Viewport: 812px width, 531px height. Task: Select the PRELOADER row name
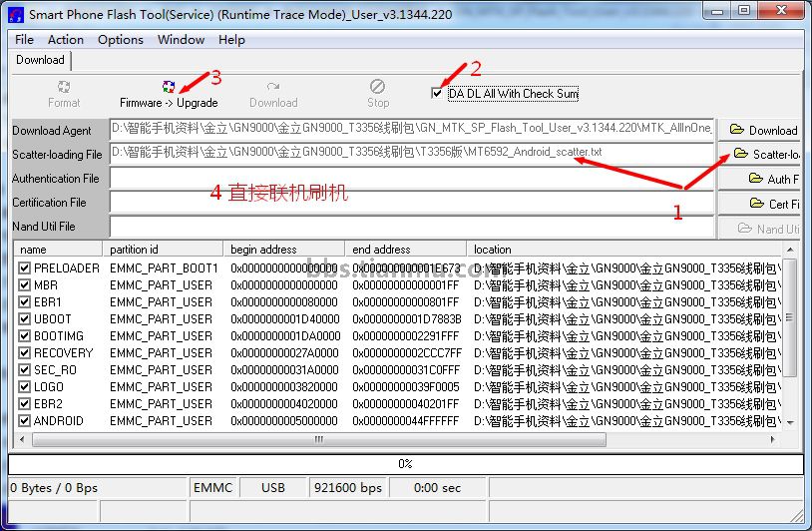[67, 267]
